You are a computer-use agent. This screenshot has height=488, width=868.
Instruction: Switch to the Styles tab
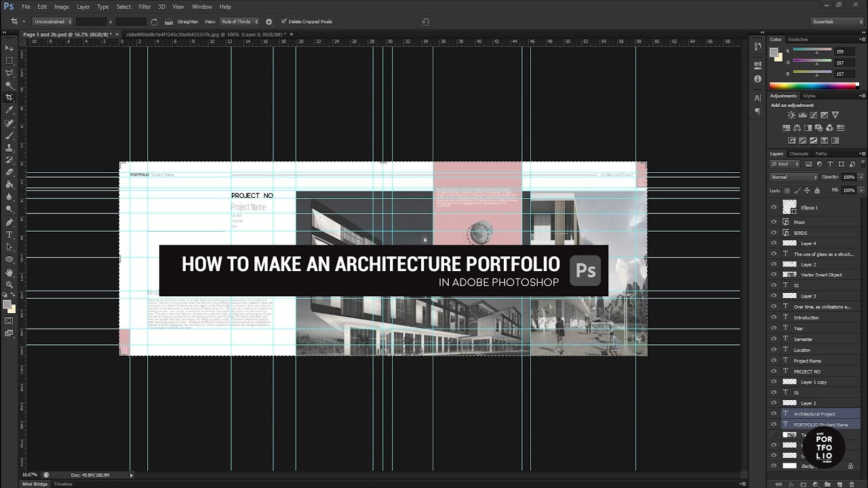810,96
